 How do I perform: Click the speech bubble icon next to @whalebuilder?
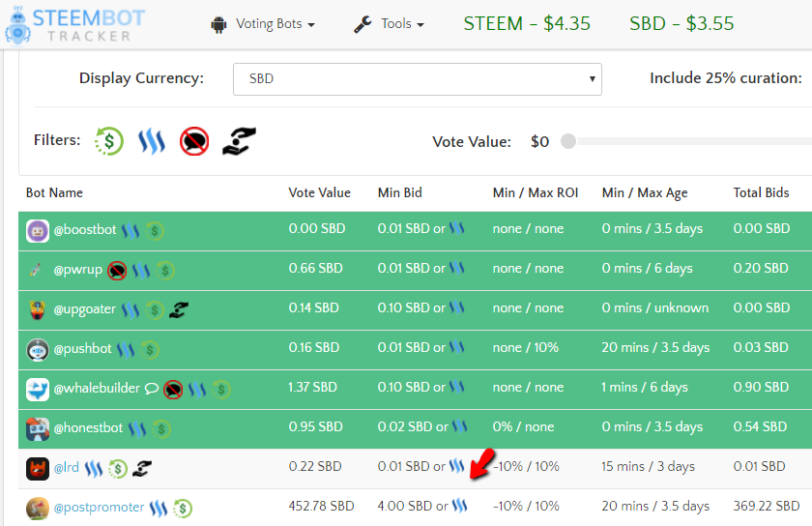151,389
